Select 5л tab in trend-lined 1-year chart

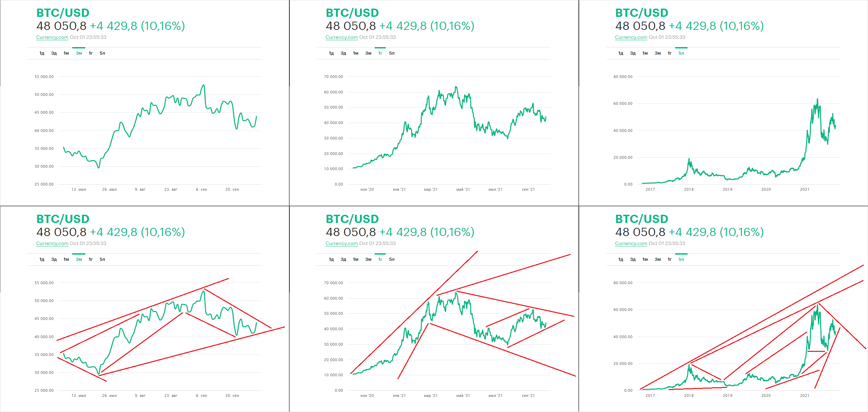click(x=392, y=259)
